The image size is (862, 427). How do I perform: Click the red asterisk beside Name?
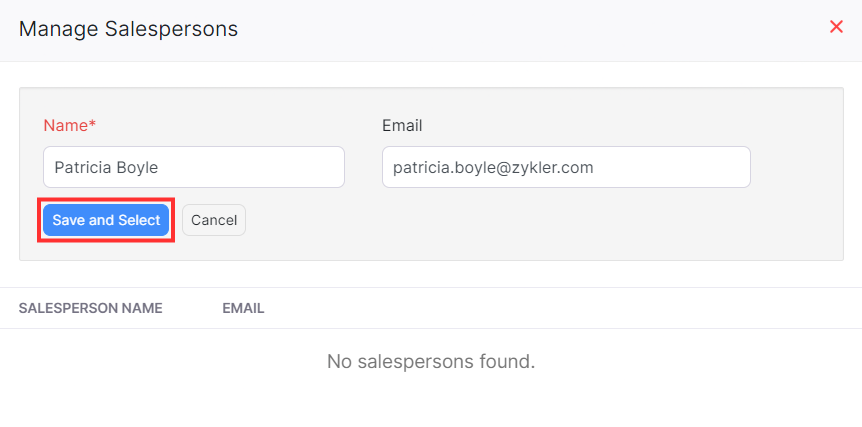[93, 125]
